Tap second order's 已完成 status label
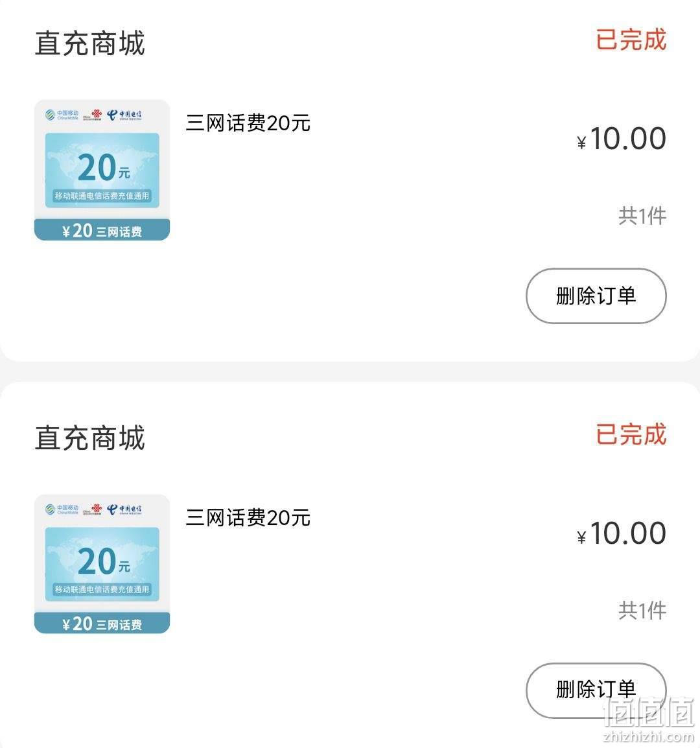Image resolution: width=700 pixels, height=748 pixels. coord(631,434)
